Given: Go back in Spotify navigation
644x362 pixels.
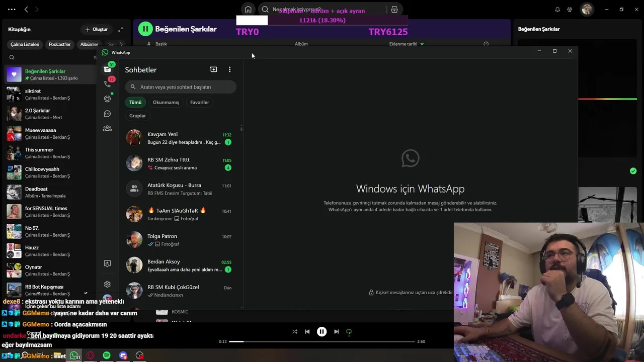Looking at the screenshot, I should 26,9.
